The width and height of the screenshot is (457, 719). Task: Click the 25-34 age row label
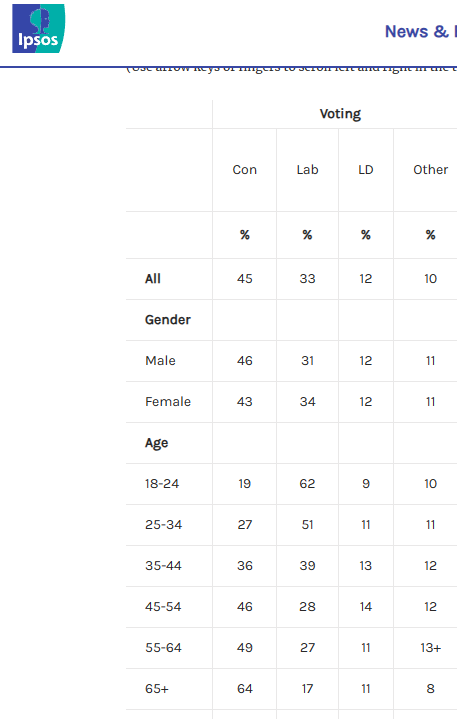tap(163, 525)
